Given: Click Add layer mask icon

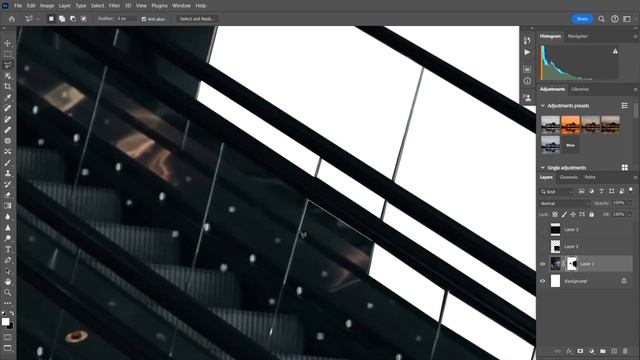Looking at the screenshot, I should coord(580,351).
